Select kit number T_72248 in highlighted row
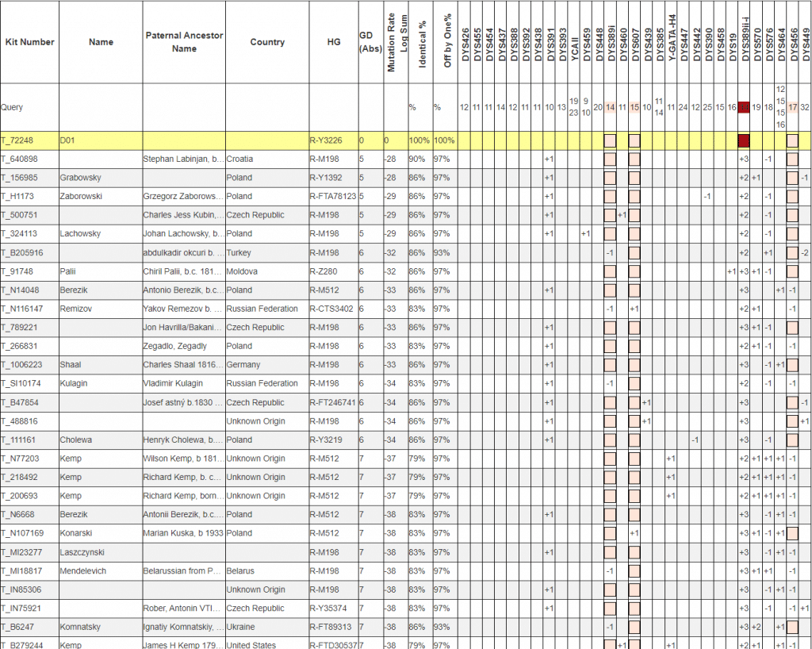The height and width of the screenshot is (649, 812). pyautogui.click(x=20, y=140)
